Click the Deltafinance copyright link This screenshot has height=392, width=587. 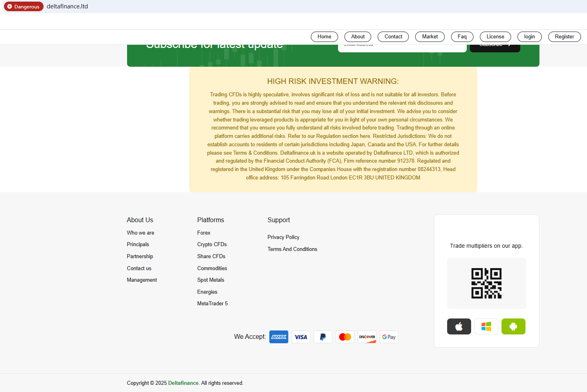(183, 383)
